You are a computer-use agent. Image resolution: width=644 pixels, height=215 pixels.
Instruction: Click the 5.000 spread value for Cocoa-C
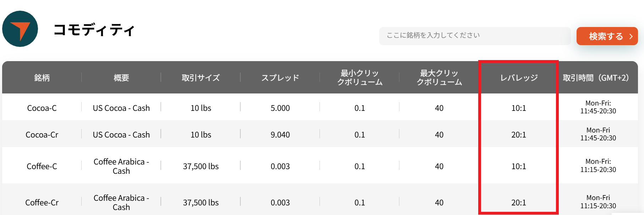pos(280,108)
